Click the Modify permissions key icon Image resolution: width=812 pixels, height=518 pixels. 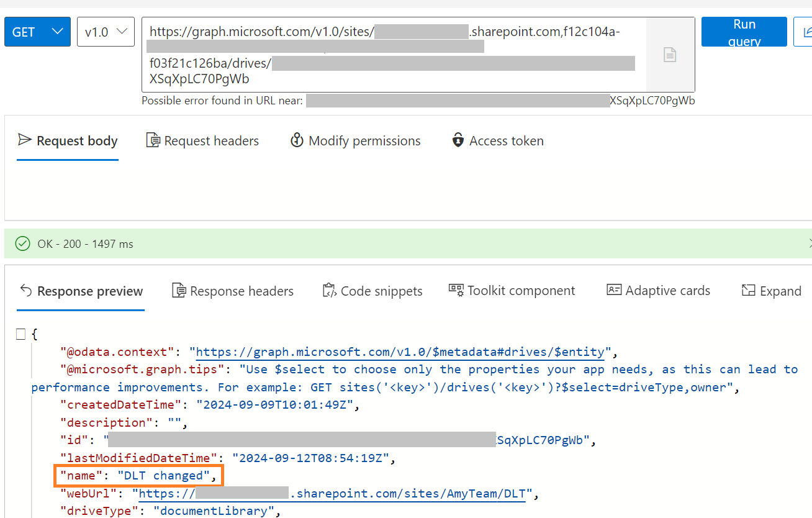297,140
